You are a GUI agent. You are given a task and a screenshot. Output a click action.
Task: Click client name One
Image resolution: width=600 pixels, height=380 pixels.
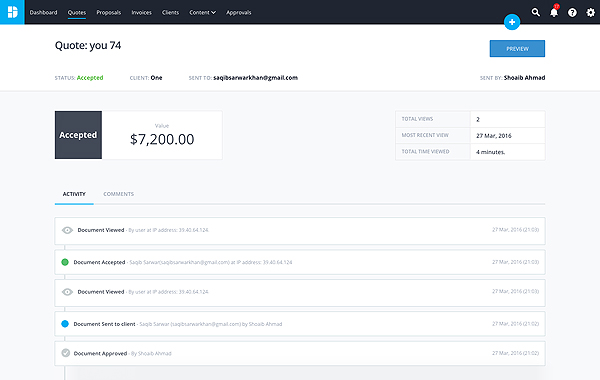point(157,78)
